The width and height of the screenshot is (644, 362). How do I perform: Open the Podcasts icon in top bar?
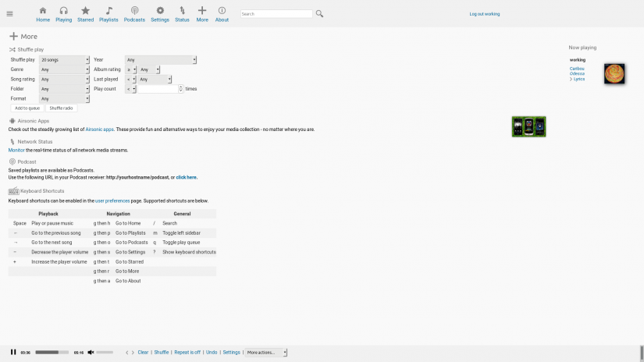point(135,10)
